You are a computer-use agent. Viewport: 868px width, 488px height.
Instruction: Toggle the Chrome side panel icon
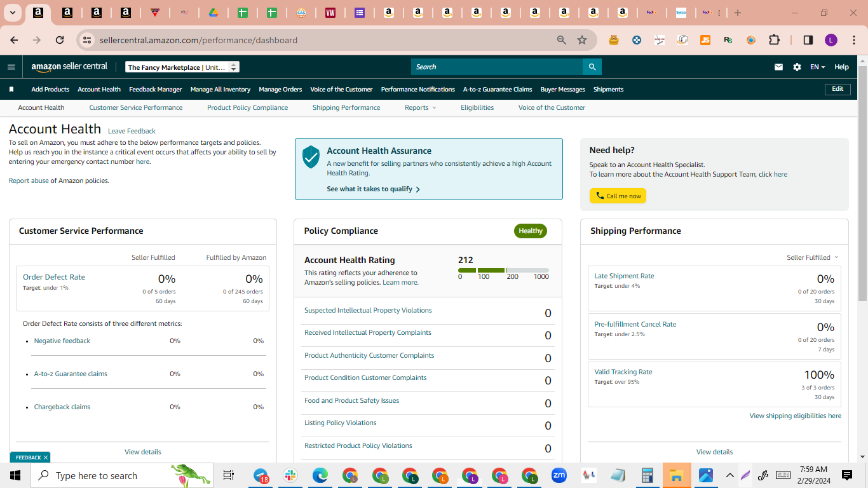pyautogui.click(x=808, y=40)
